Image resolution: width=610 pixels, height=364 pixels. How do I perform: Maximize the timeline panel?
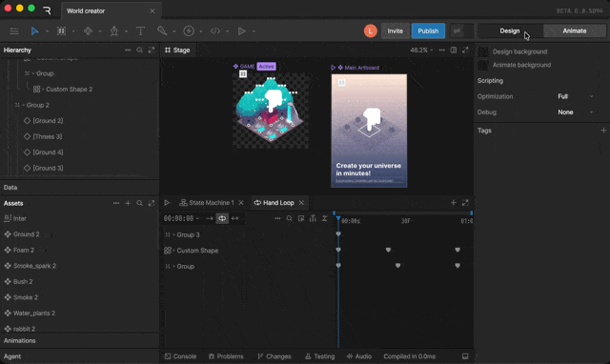(x=465, y=203)
